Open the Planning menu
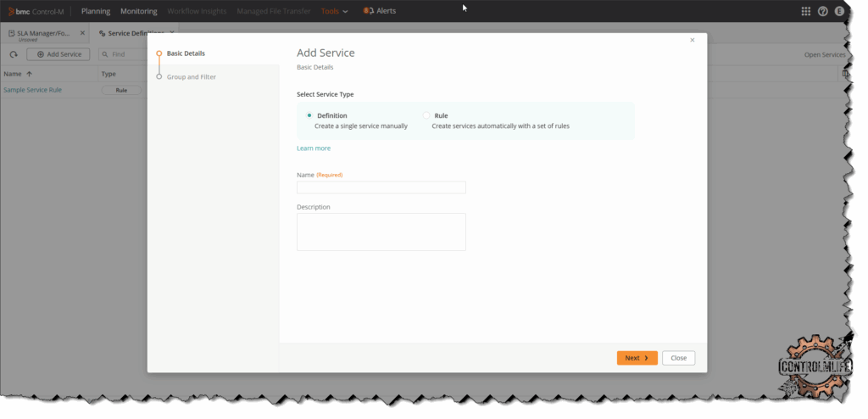This screenshot has width=868, height=419. point(96,11)
